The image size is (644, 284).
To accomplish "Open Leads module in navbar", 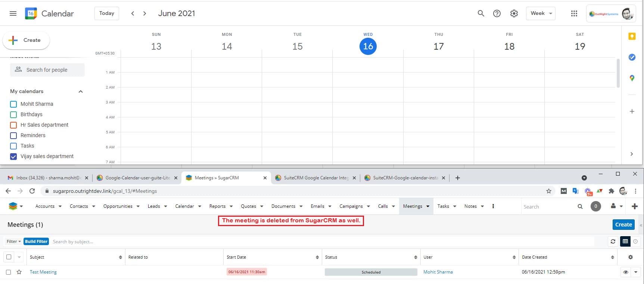I will (154, 206).
